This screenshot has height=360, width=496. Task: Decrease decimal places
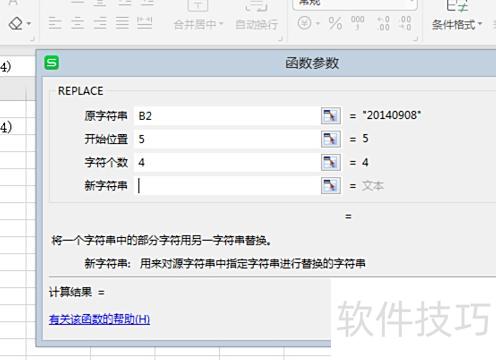pos(405,23)
